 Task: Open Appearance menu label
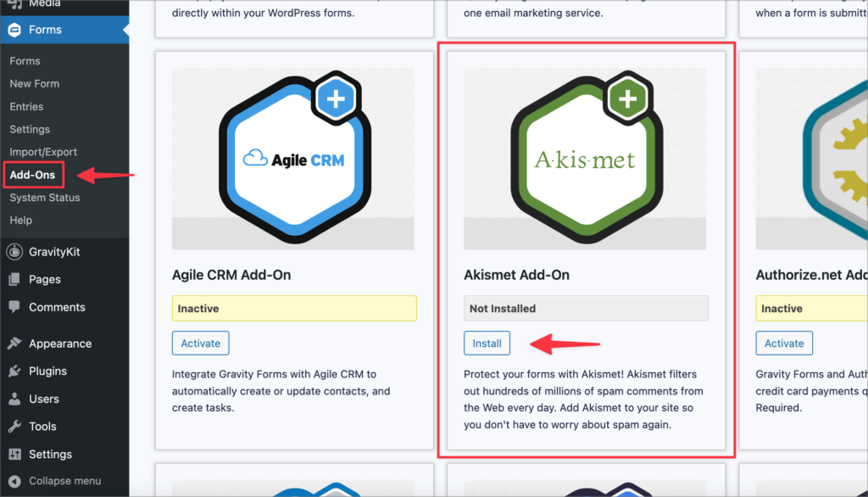pyautogui.click(x=60, y=343)
